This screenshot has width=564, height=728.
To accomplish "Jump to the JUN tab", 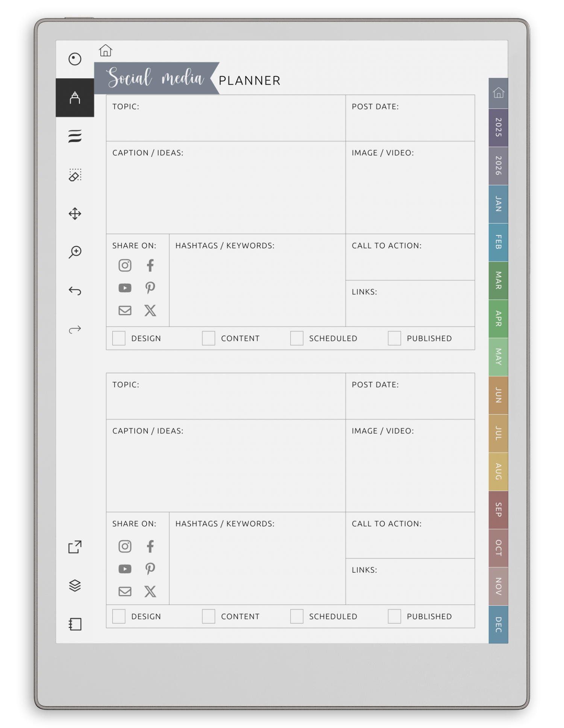I will point(498,395).
